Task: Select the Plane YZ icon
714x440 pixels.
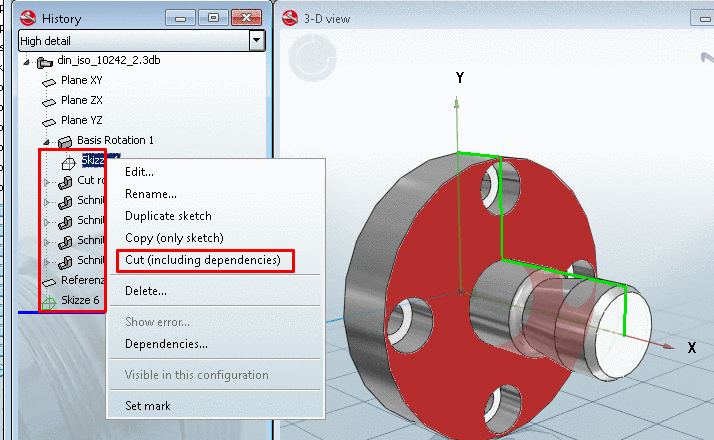Action: tap(49, 123)
